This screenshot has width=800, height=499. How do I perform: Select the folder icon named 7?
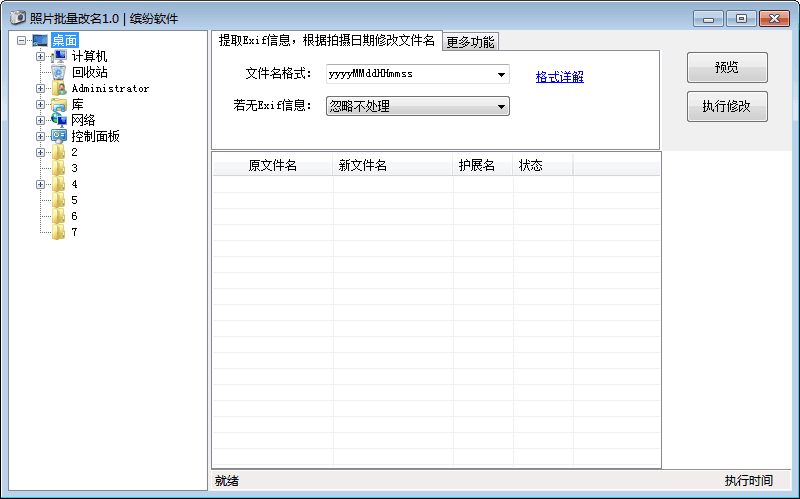(x=58, y=232)
